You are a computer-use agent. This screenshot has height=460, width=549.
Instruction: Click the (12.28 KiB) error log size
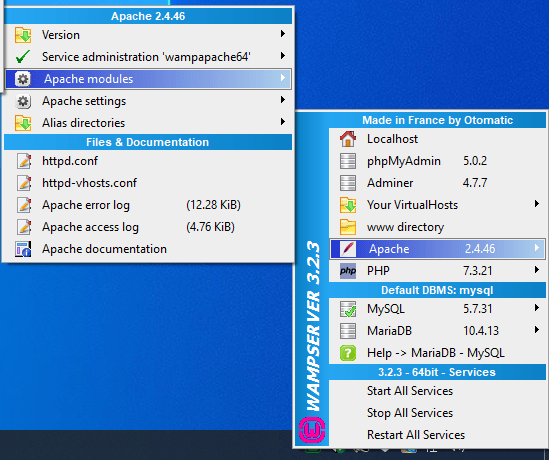[213, 205]
